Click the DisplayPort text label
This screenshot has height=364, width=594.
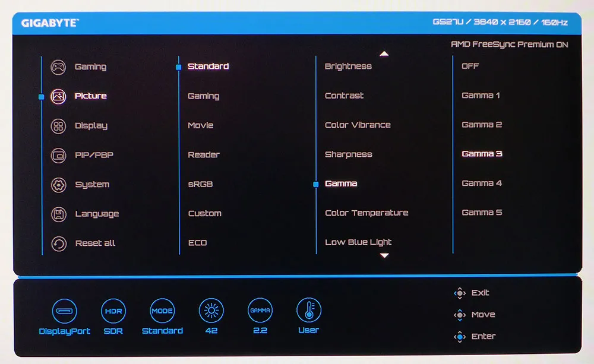(x=64, y=331)
